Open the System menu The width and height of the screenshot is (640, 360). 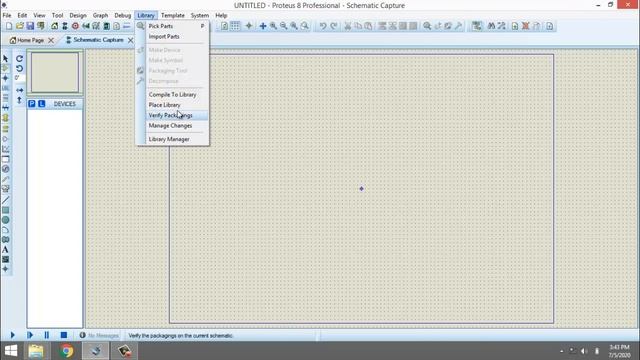[x=200, y=15]
